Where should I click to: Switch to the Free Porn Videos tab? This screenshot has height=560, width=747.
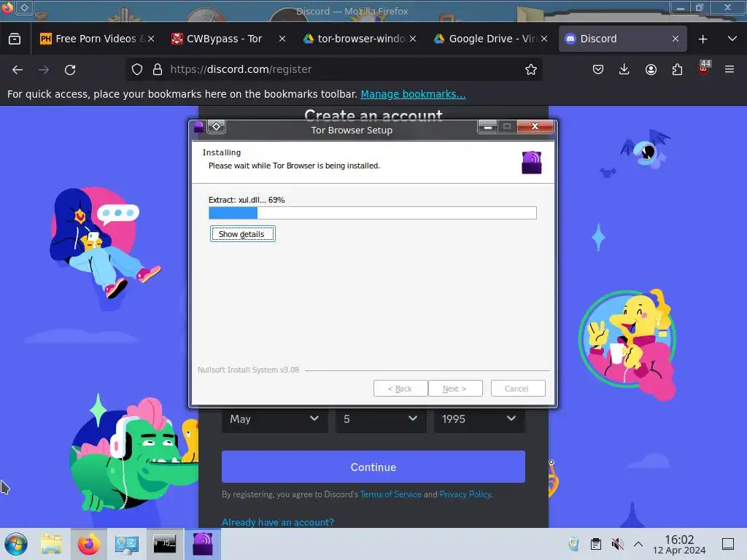click(x=97, y=39)
